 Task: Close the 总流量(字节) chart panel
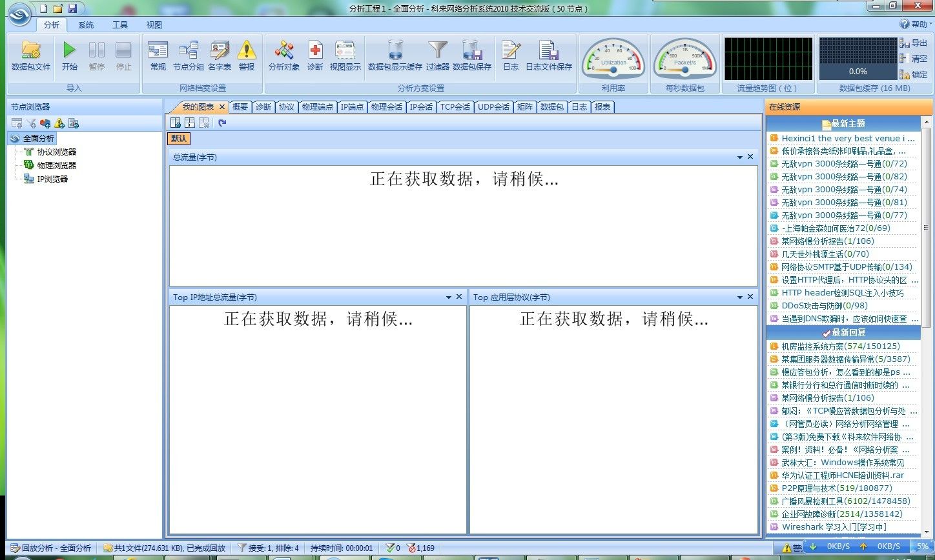750,157
